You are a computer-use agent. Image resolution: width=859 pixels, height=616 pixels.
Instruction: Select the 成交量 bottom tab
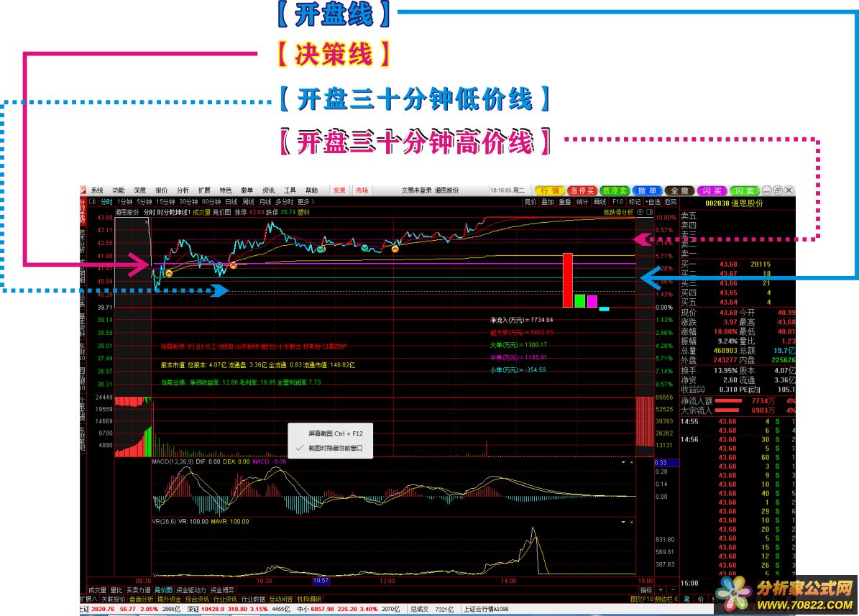98,590
